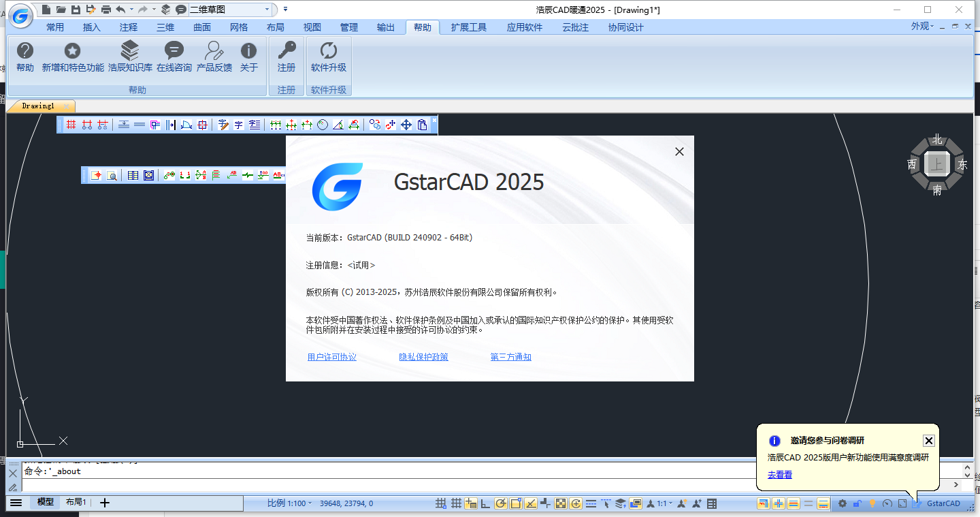
Task: Open a file via folder icon
Action: click(61, 10)
